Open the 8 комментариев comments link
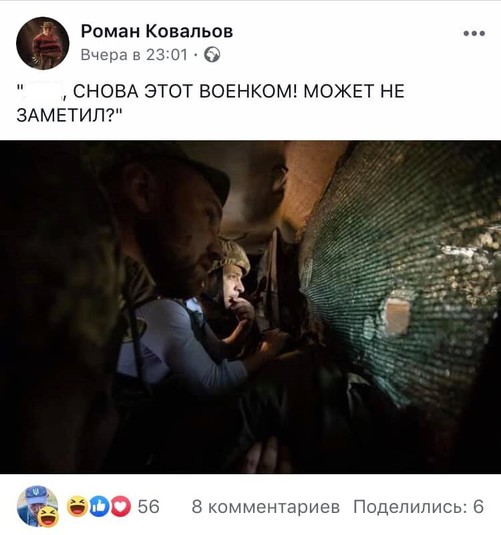This screenshot has width=501, height=535. pyautogui.click(x=266, y=507)
